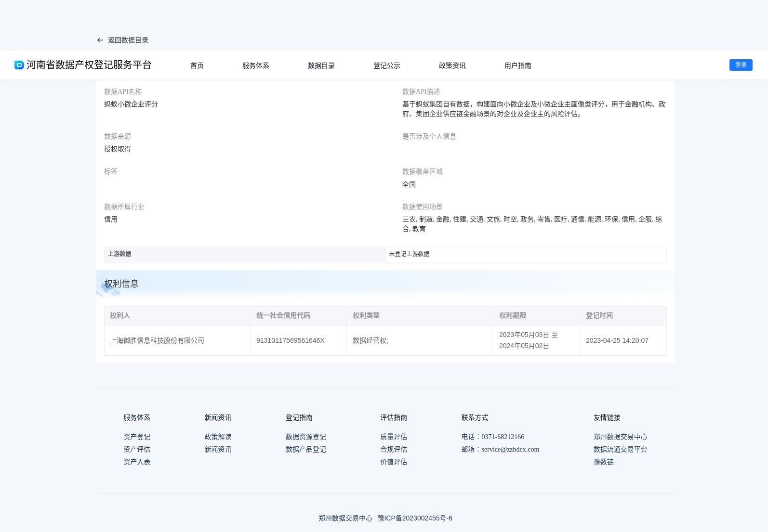The height and width of the screenshot is (532, 768).
Task: Visit 郑州数据交易中心 friendly link
Action: (621, 437)
